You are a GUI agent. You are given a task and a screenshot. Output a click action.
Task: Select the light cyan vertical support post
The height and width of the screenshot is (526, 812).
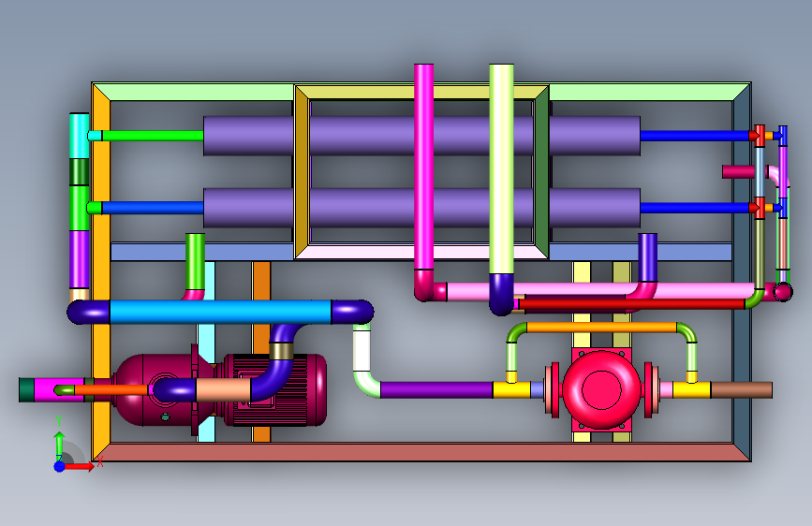(x=206, y=339)
